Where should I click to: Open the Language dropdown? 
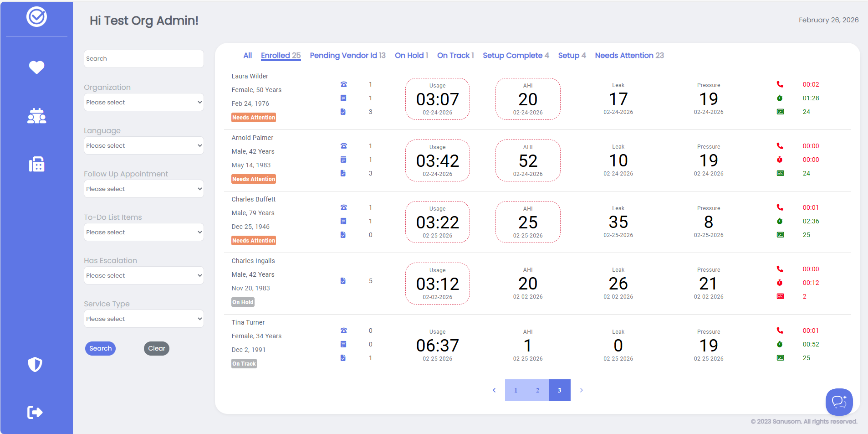click(x=143, y=145)
